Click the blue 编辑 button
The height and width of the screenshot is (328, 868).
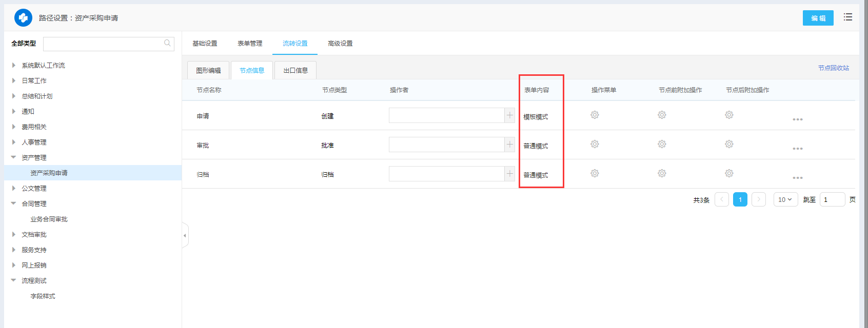(818, 18)
